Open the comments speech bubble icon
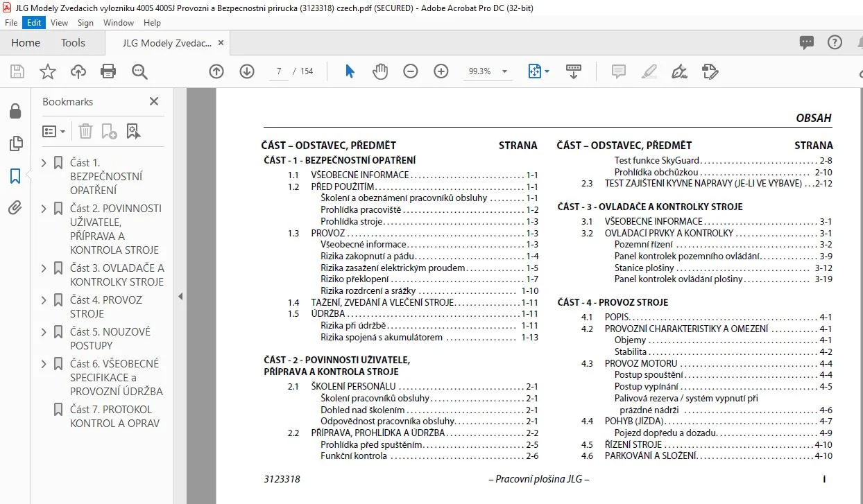Image resolution: width=863 pixels, height=504 pixels. pos(806,42)
